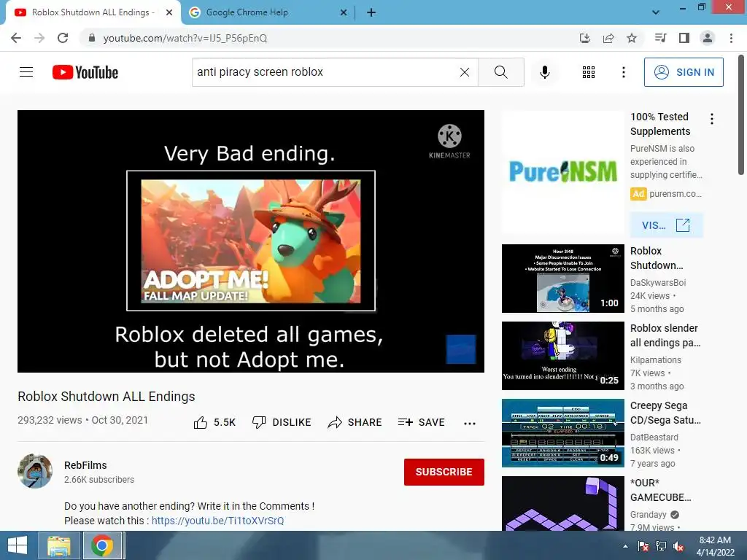Play Roblox slender all endings thumbnail
Image resolution: width=747 pixels, height=560 pixels.
[562, 356]
